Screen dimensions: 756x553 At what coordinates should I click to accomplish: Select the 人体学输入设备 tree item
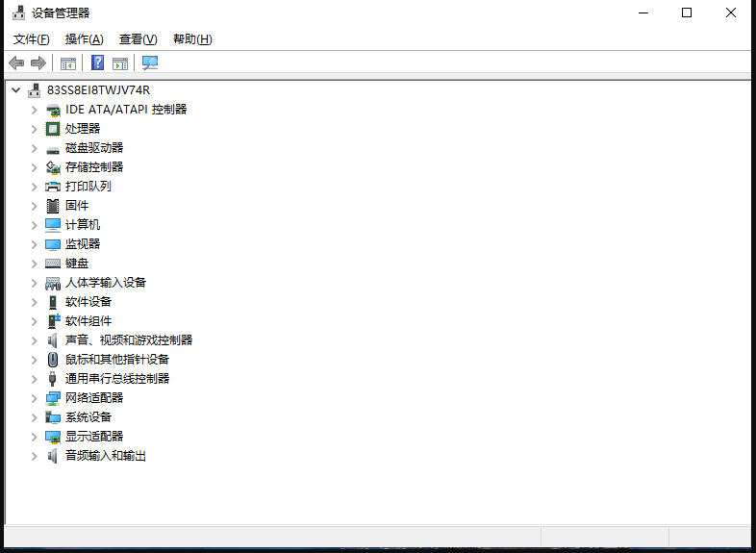click(x=106, y=283)
